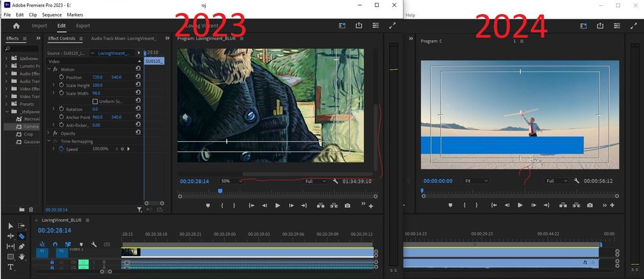Step back one frame in 2023 monitor
The width and height of the screenshot is (644, 279).
pyautogui.click(x=265, y=206)
